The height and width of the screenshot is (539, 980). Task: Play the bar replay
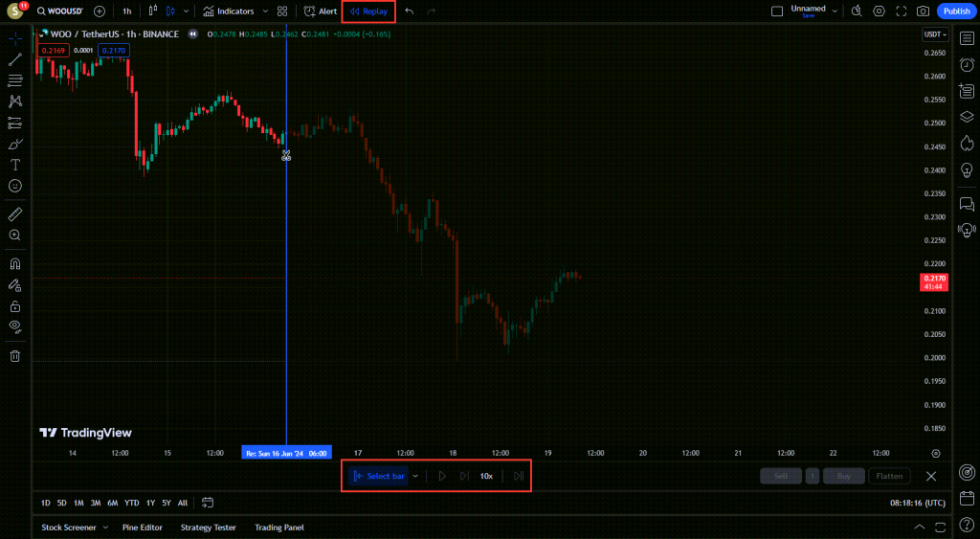[x=442, y=476]
